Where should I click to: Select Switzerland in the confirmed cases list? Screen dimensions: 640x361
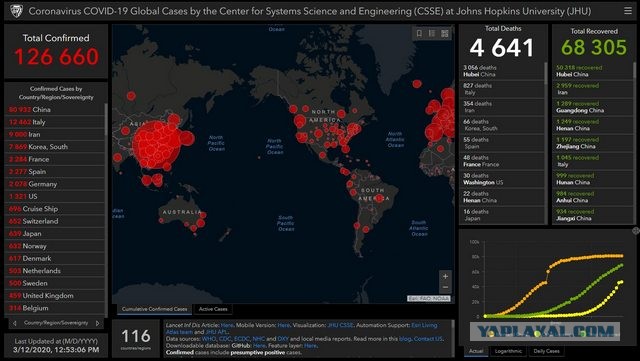55,221
